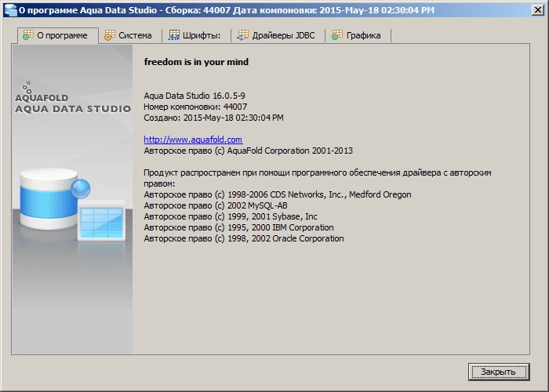Click the 'Продукт распространен' paragraph text

point(318,178)
